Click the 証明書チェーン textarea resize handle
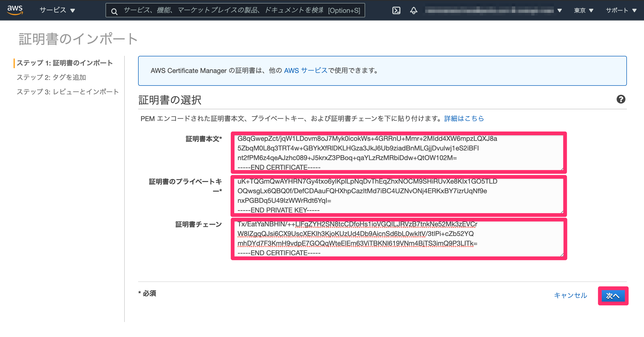The height and width of the screenshot is (337, 644). 562,255
